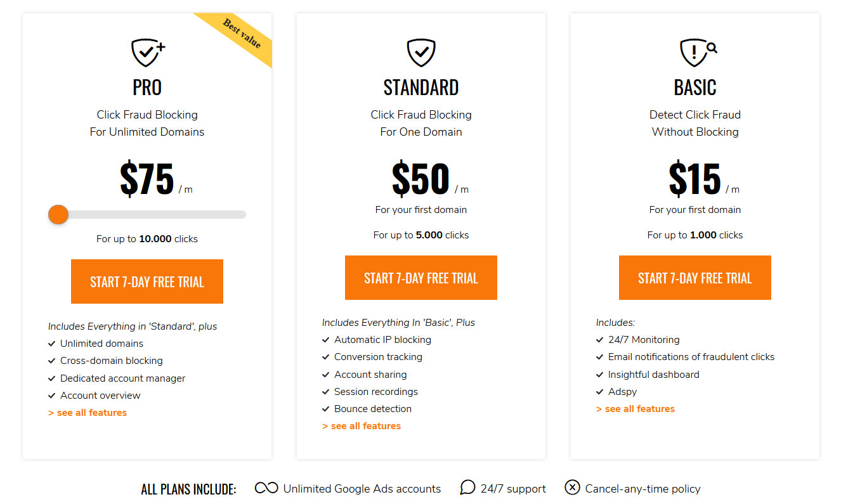This screenshot has width=841, height=504.
Task: Click the chat bubble icon beside 24/7 support
Action: [467, 488]
